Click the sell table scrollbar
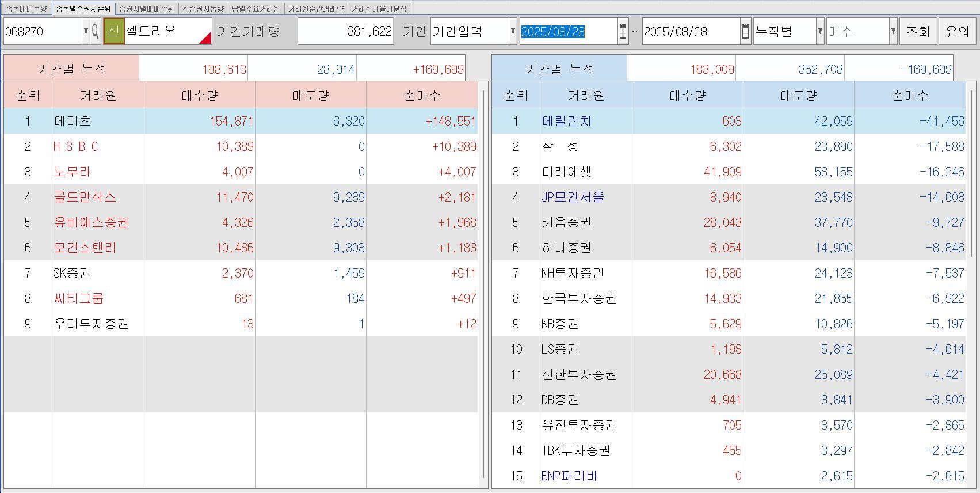 point(973,173)
